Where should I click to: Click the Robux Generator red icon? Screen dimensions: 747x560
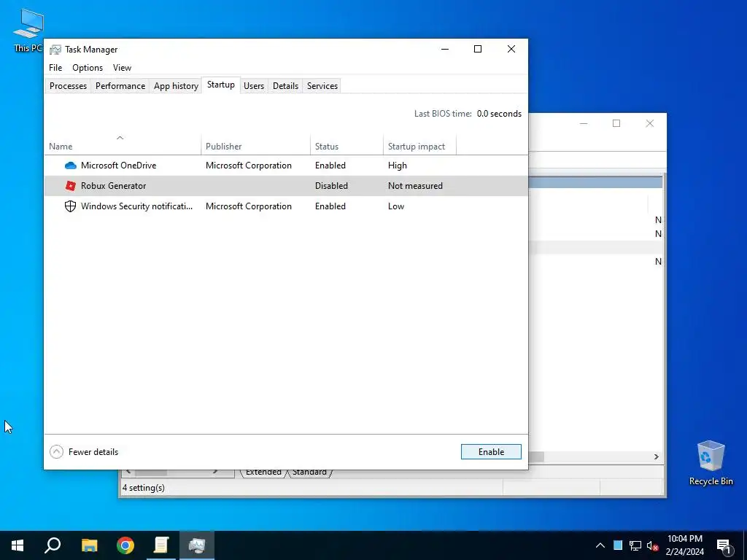point(71,186)
